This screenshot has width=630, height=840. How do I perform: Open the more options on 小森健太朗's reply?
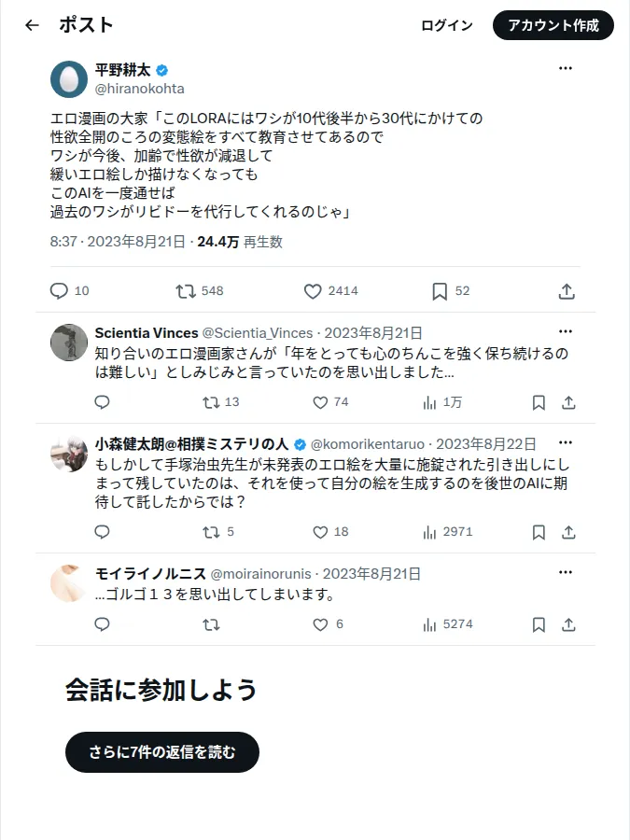coord(566,442)
